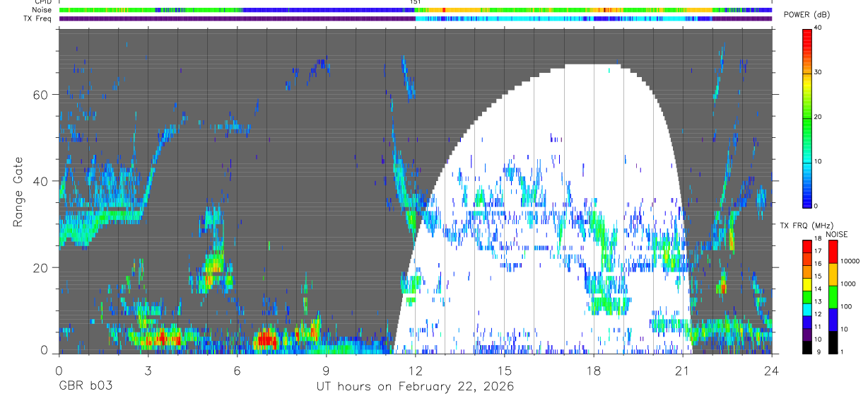Click the 9 hour tick on time axis
The width and height of the screenshot is (868, 401).
tap(327, 369)
